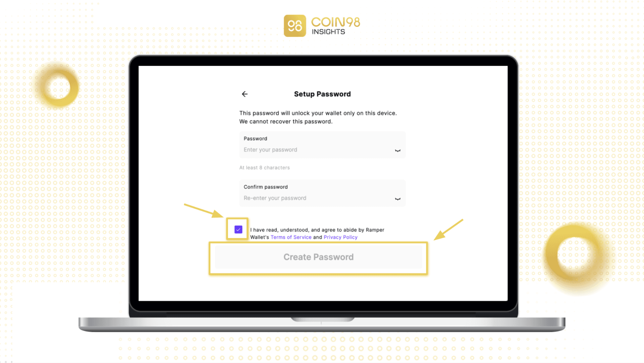Open the Privacy Policy link
Viewport: 644px width, 363px height.
pyautogui.click(x=340, y=237)
